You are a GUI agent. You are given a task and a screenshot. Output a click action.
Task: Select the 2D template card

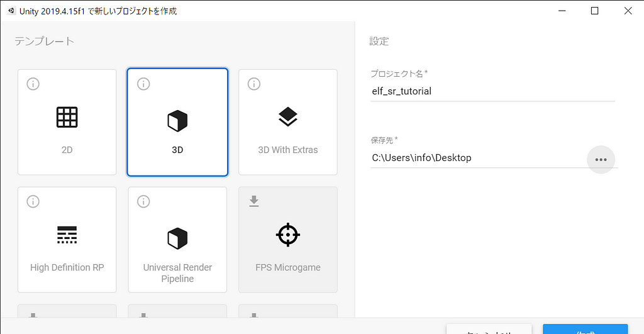point(67,122)
